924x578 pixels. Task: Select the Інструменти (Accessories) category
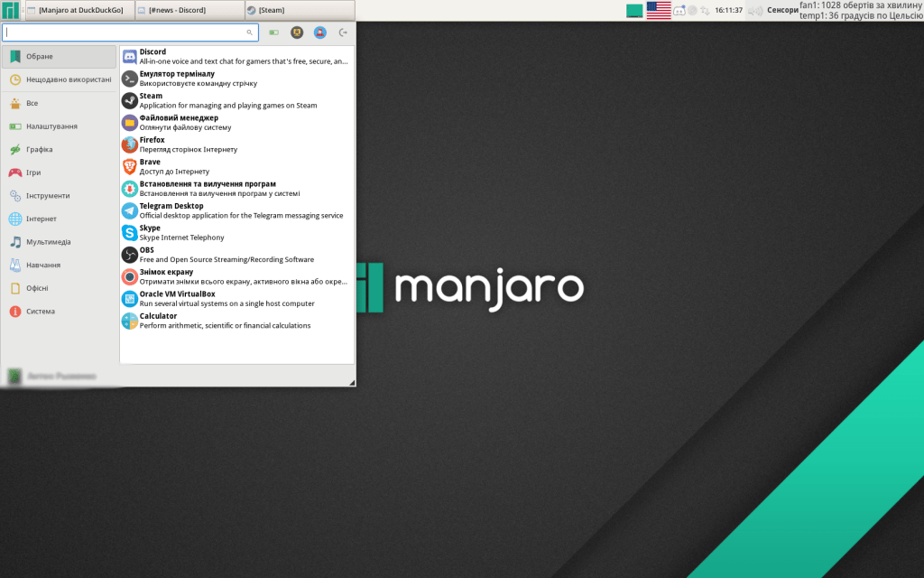pos(59,196)
